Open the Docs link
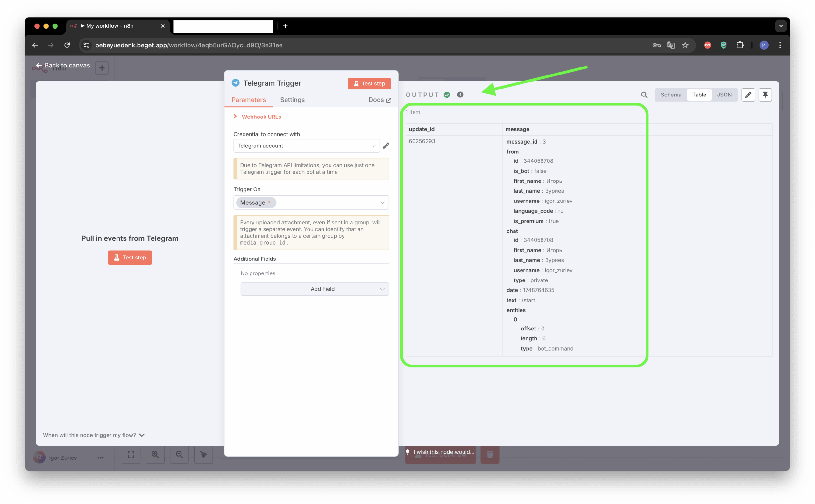The height and width of the screenshot is (504, 815). tap(379, 100)
